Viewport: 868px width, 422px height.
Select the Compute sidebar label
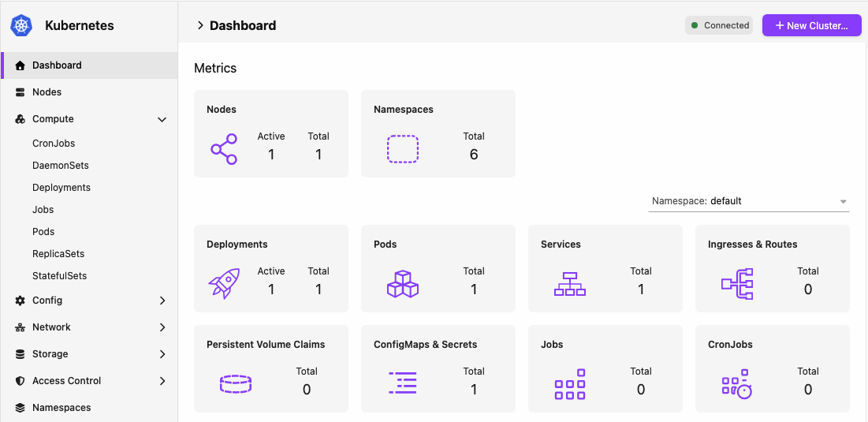[53, 119]
